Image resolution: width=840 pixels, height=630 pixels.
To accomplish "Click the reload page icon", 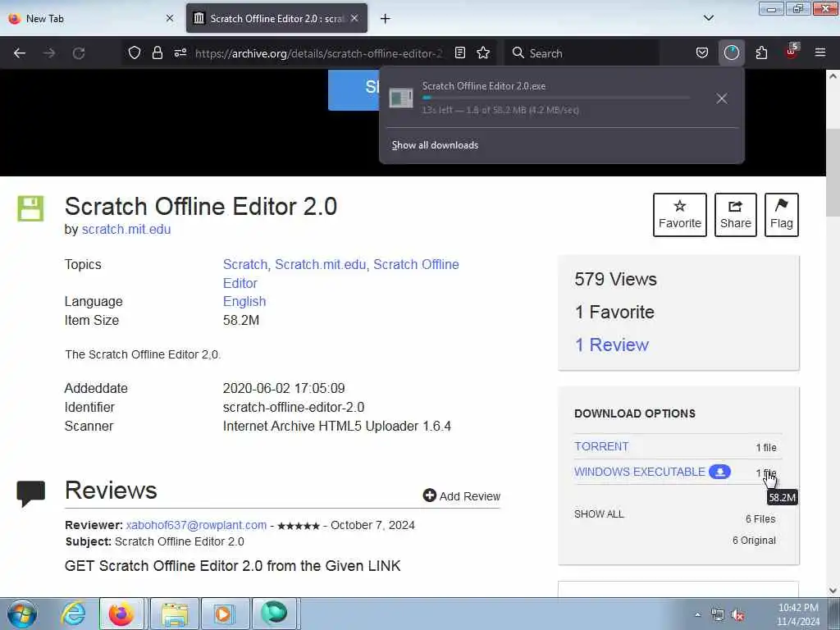I will (x=79, y=53).
